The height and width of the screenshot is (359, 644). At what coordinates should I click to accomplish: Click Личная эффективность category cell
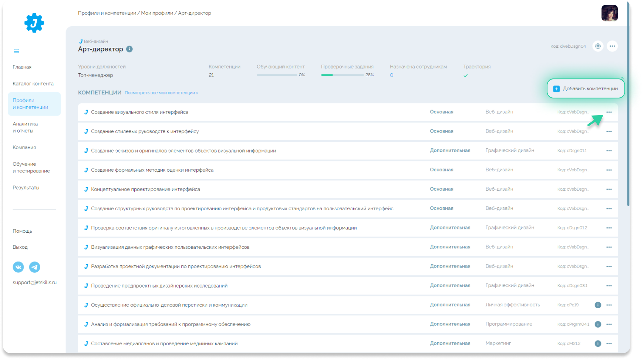click(x=512, y=305)
